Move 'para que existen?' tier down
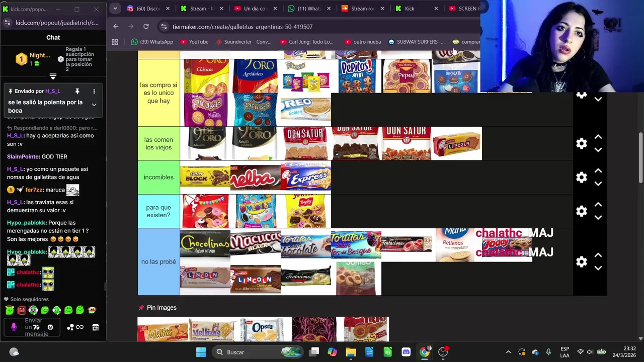Viewport: 644px width, 362px height. point(598,217)
